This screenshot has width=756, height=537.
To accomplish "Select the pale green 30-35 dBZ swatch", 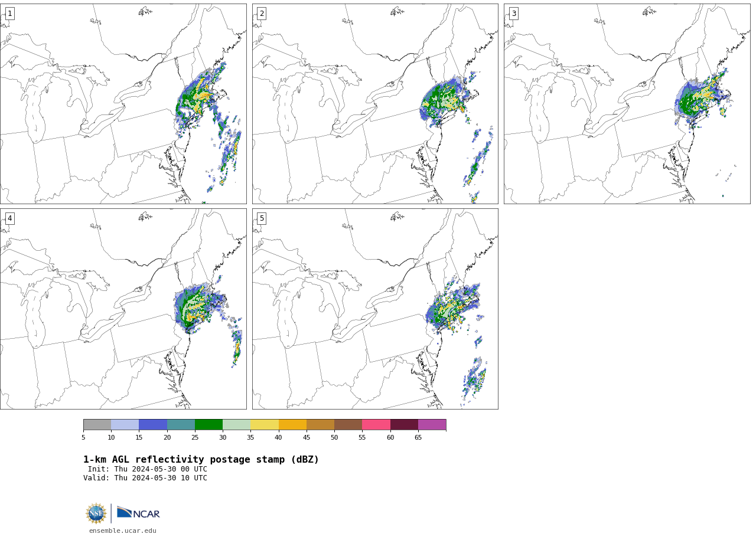I will [x=237, y=425].
